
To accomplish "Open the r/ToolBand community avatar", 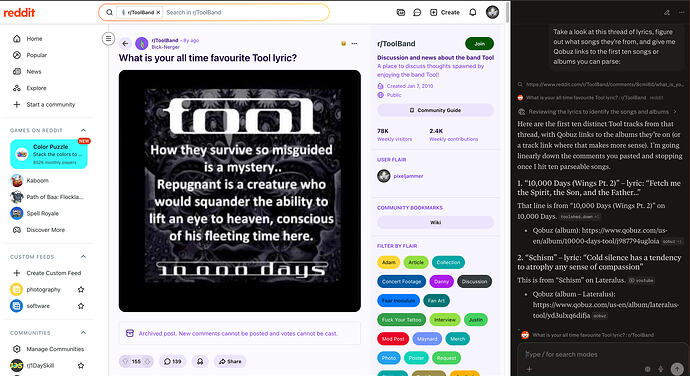I will [x=142, y=44].
